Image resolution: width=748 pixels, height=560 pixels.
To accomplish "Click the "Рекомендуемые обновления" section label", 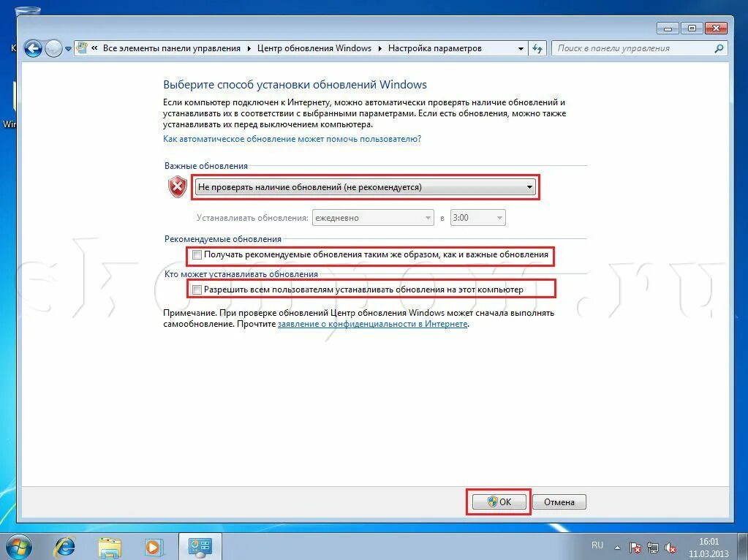I will (x=223, y=239).
